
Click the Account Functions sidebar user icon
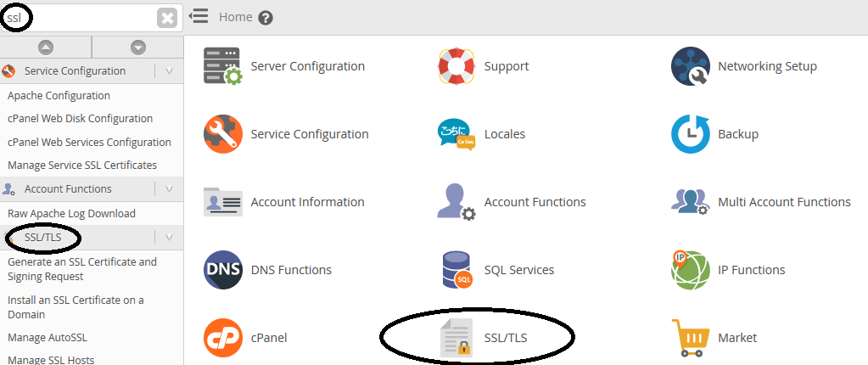8,189
